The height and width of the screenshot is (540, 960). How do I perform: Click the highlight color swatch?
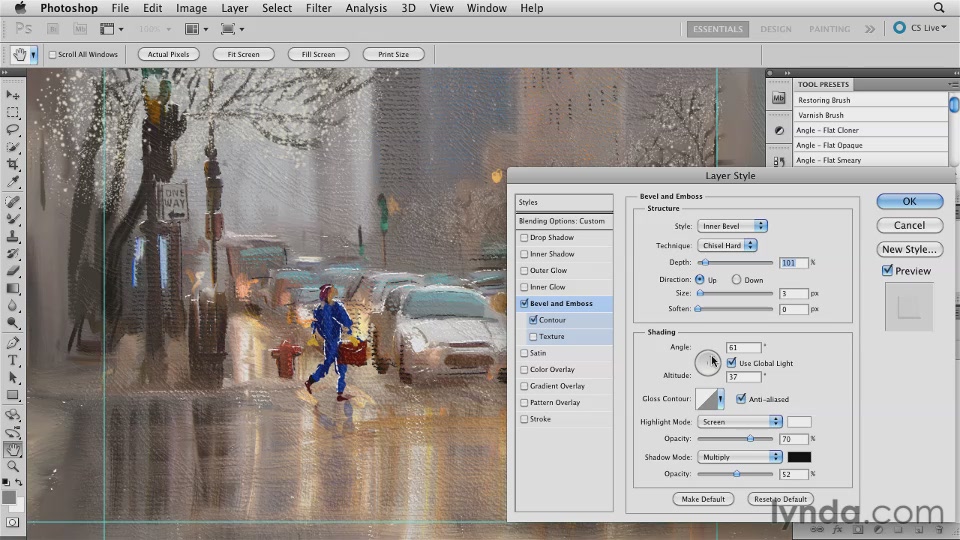tap(799, 422)
